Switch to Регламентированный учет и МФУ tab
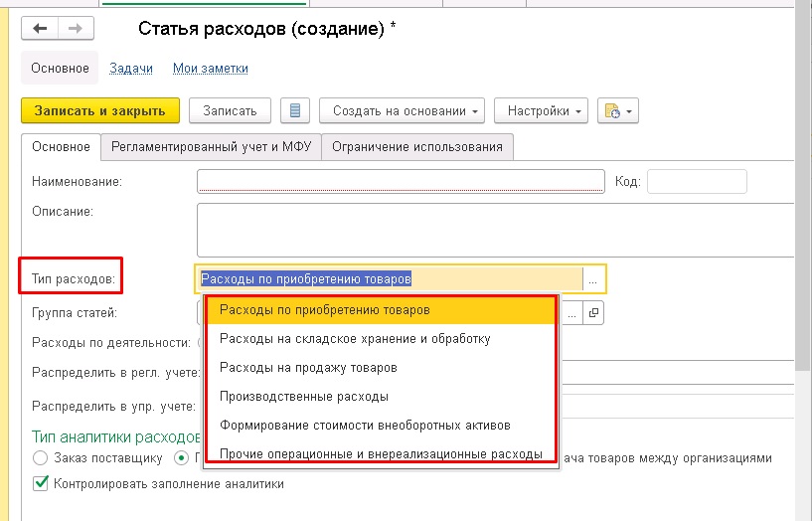 tap(212, 147)
